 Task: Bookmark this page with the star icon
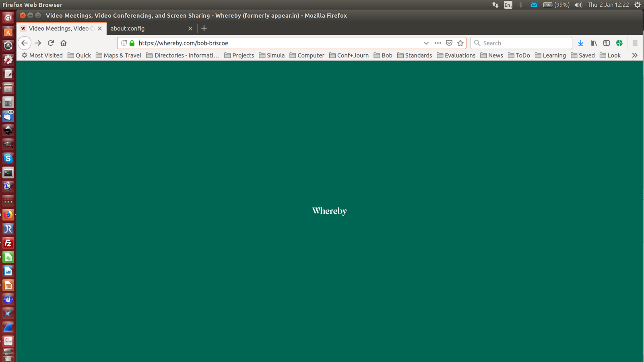tap(460, 43)
